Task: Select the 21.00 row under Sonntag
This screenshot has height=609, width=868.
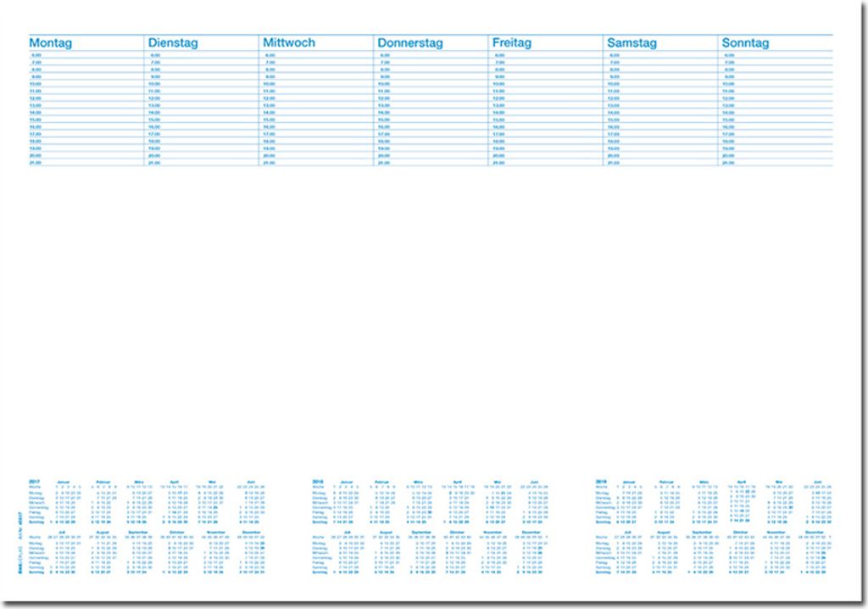Action: pos(728,162)
